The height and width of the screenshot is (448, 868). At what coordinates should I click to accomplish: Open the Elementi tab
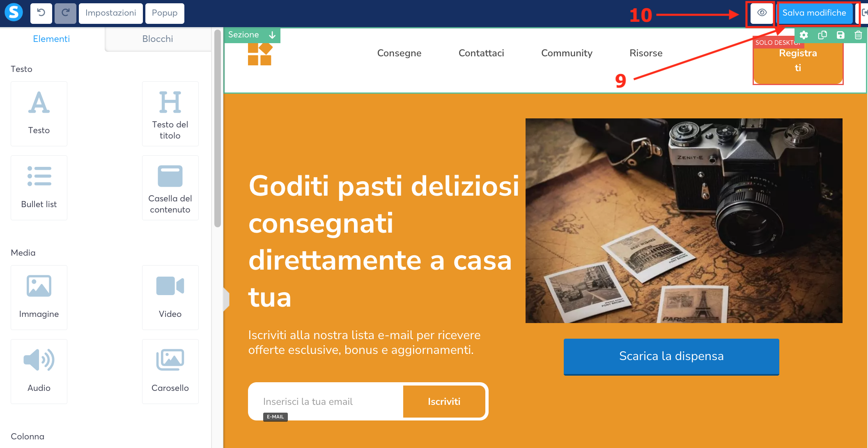[x=51, y=39]
